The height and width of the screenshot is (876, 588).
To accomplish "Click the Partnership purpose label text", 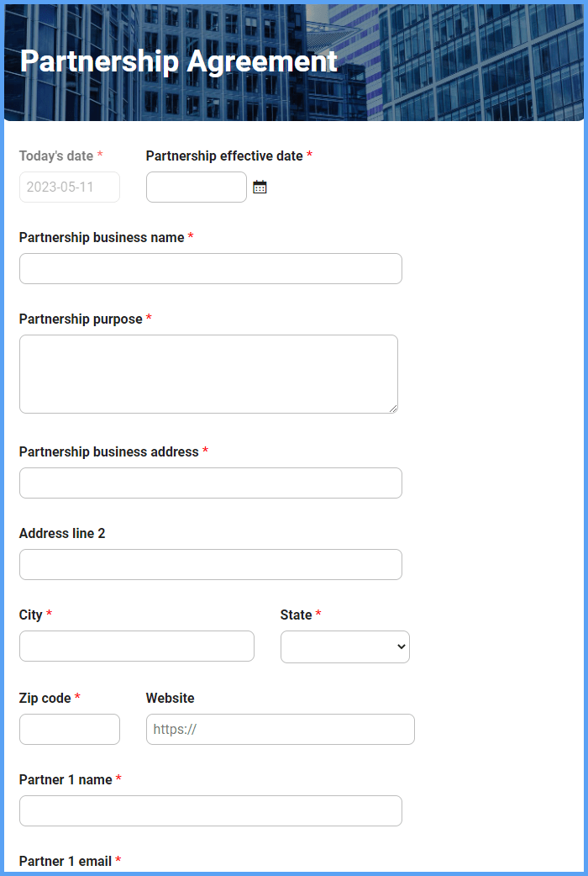I will (x=81, y=319).
